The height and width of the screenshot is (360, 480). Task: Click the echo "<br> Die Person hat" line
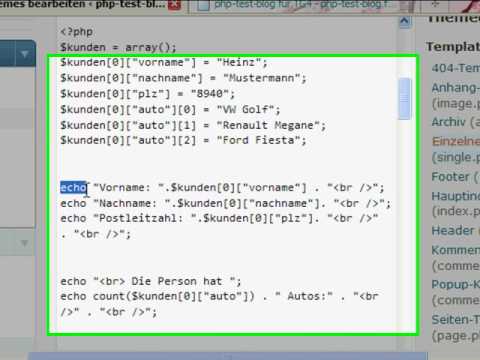tap(151, 282)
